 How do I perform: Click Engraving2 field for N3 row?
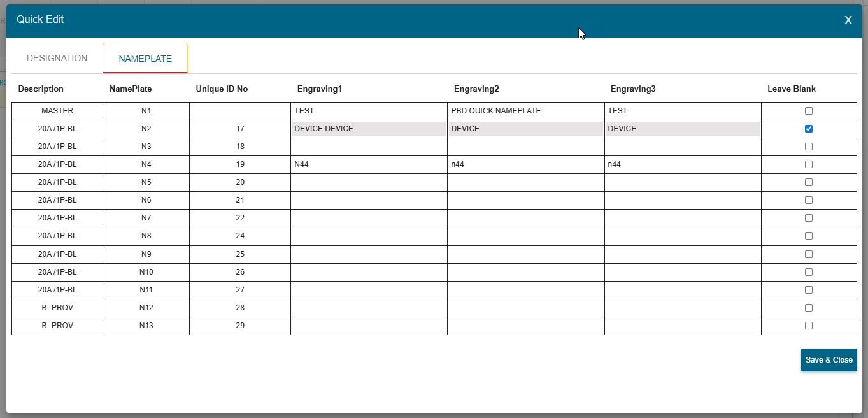coord(525,147)
